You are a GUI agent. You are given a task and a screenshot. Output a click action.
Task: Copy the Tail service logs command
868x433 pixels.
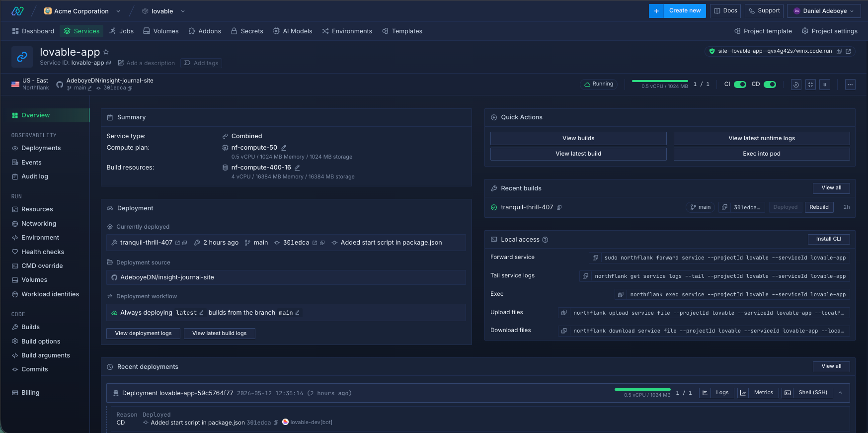[585, 276]
